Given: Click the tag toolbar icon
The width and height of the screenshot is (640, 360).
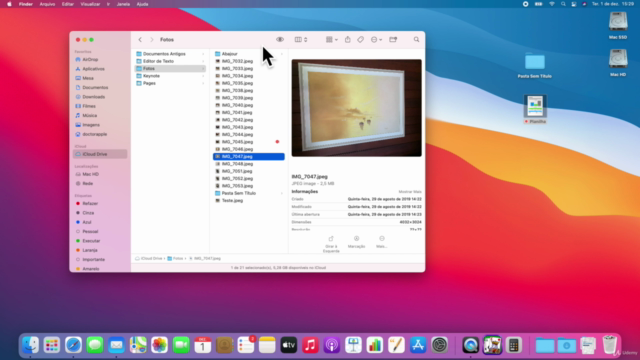Looking at the screenshot, I should 360,40.
